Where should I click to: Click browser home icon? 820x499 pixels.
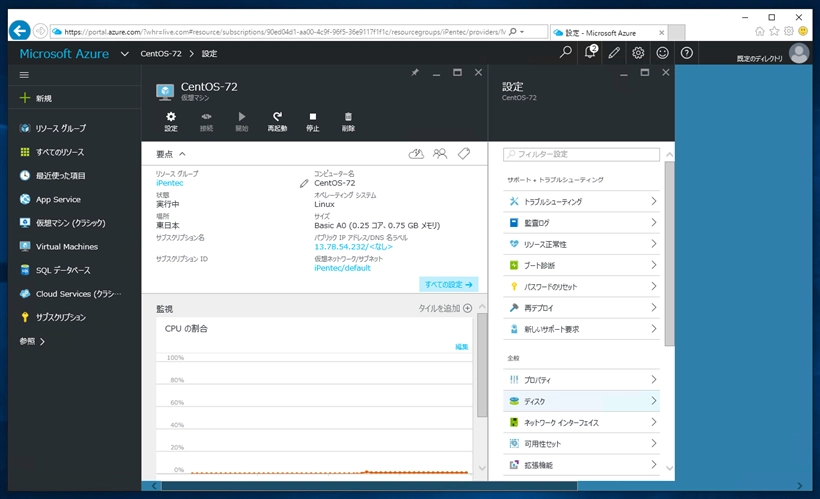click(x=759, y=31)
